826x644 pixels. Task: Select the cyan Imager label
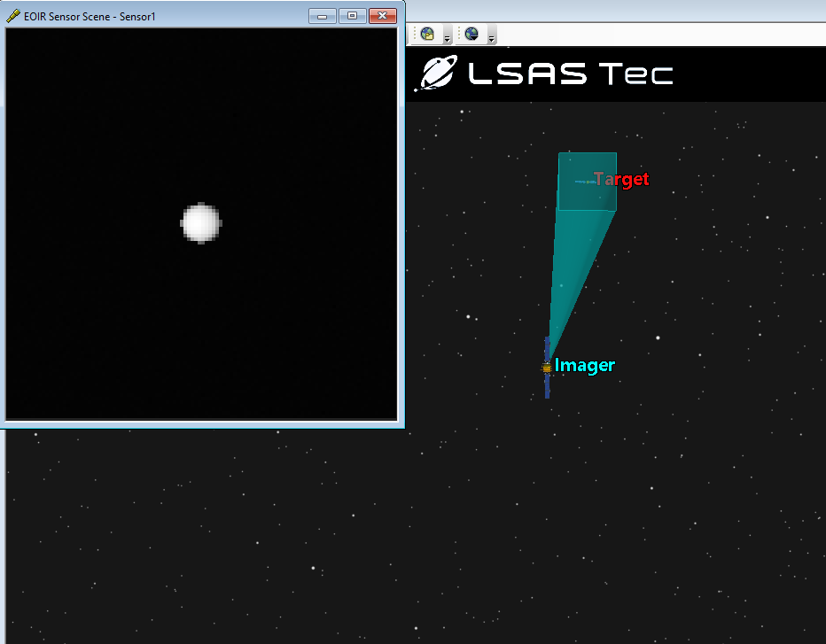coord(585,365)
